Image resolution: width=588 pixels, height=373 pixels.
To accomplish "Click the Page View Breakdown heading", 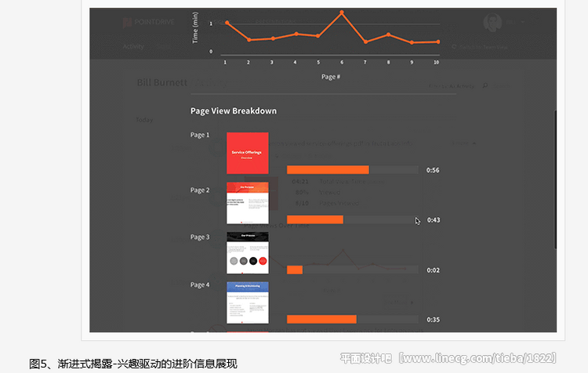I will [x=234, y=111].
